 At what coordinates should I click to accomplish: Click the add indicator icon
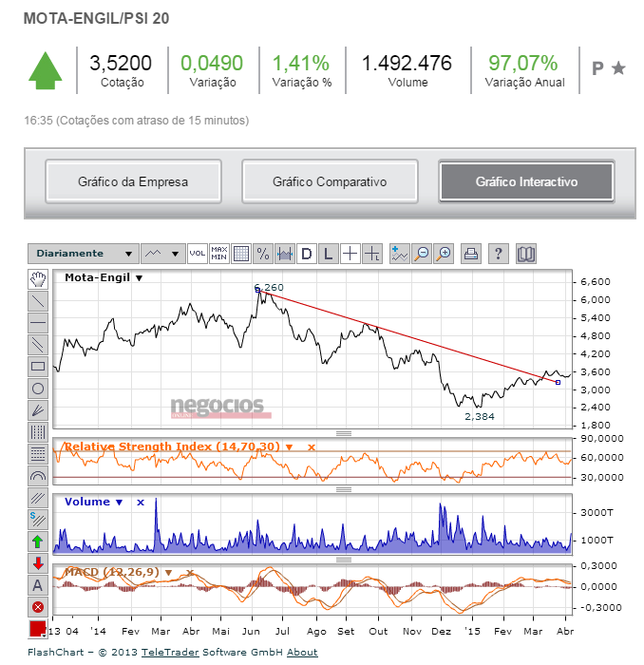pos(399,254)
